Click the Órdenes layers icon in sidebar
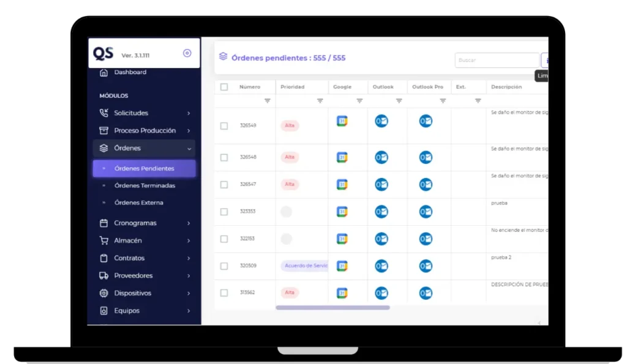Viewport: 627px width, 364px height. click(103, 148)
